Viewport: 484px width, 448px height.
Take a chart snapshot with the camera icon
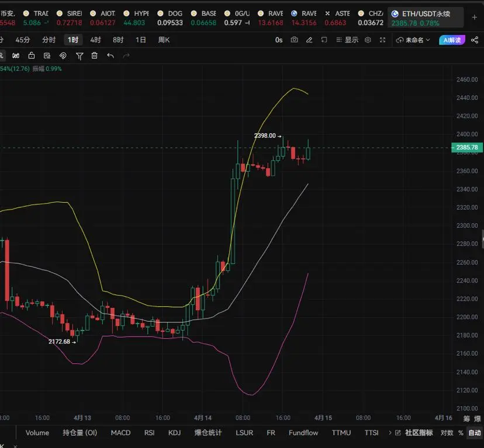click(294, 40)
